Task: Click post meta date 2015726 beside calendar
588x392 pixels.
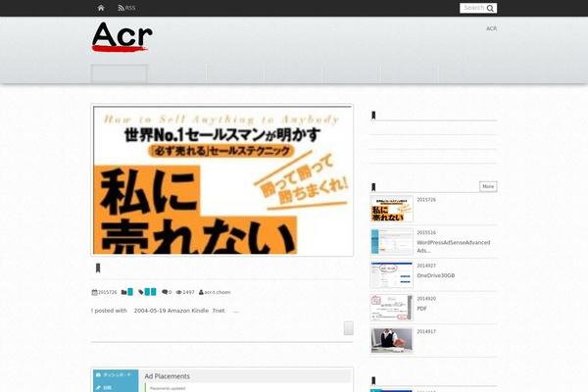Action: [x=107, y=292]
